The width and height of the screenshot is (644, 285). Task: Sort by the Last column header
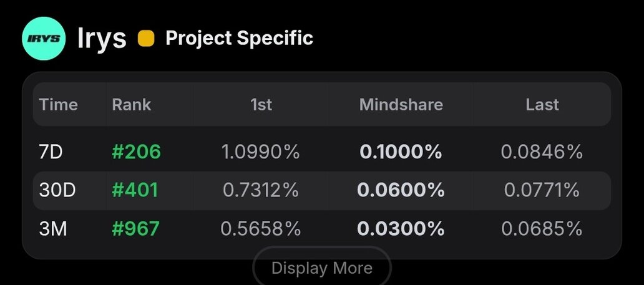[542, 105]
